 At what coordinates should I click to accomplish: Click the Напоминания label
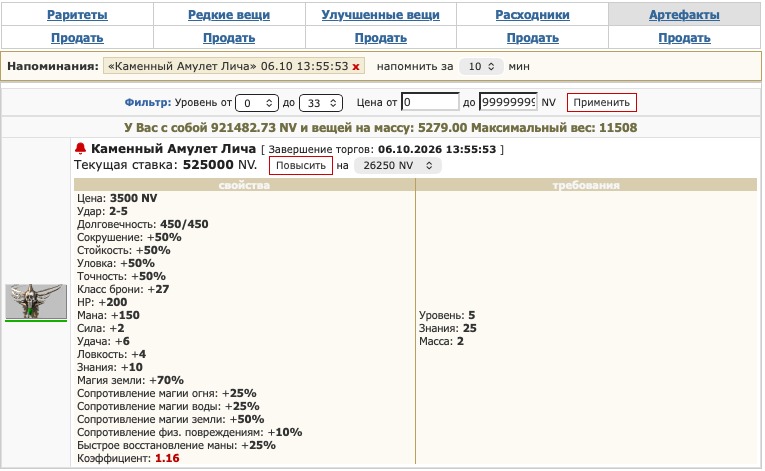click(x=53, y=66)
